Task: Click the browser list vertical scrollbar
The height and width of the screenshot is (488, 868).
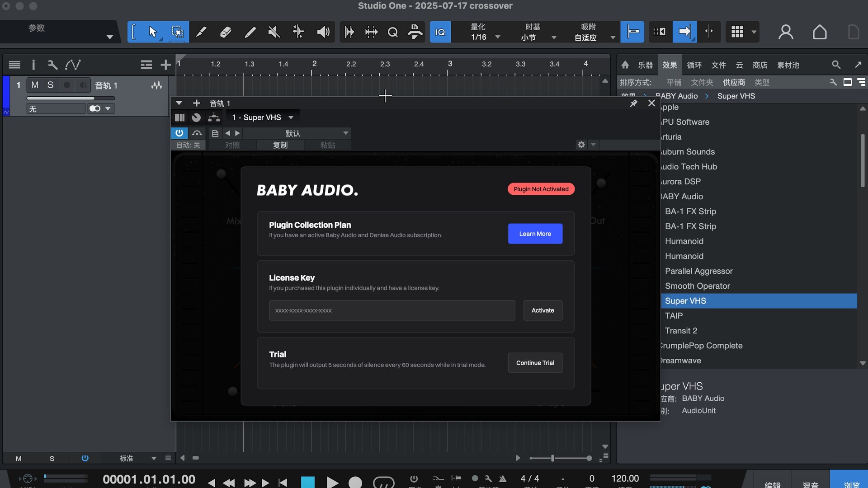Action: click(863, 160)
